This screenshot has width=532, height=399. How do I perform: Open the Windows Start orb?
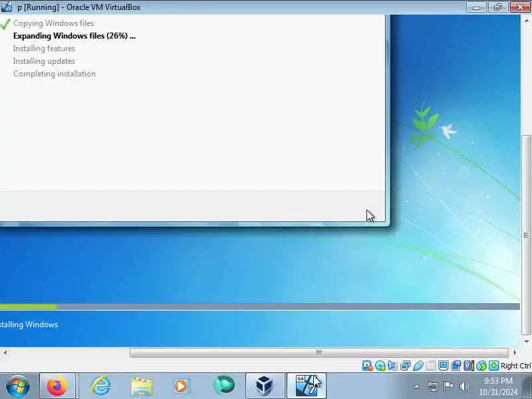pyautogui.click(x=18, y=386)
